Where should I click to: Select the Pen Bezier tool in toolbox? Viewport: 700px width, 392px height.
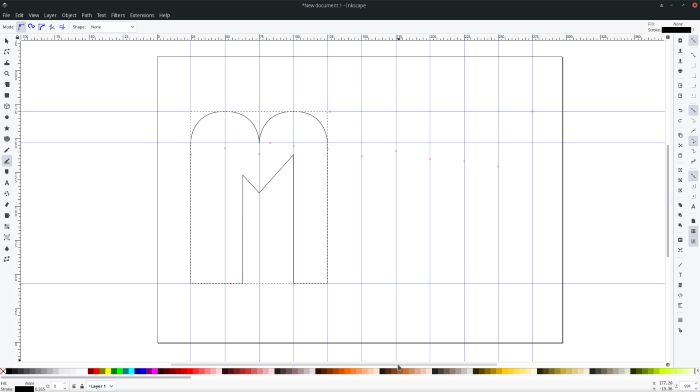[x=7, y=161]
